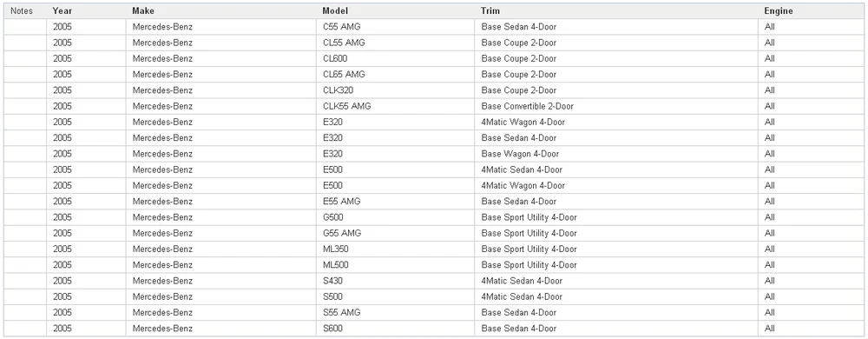Click the Engine column header
This screenshot has width=868, height=339.
point(811,11)
